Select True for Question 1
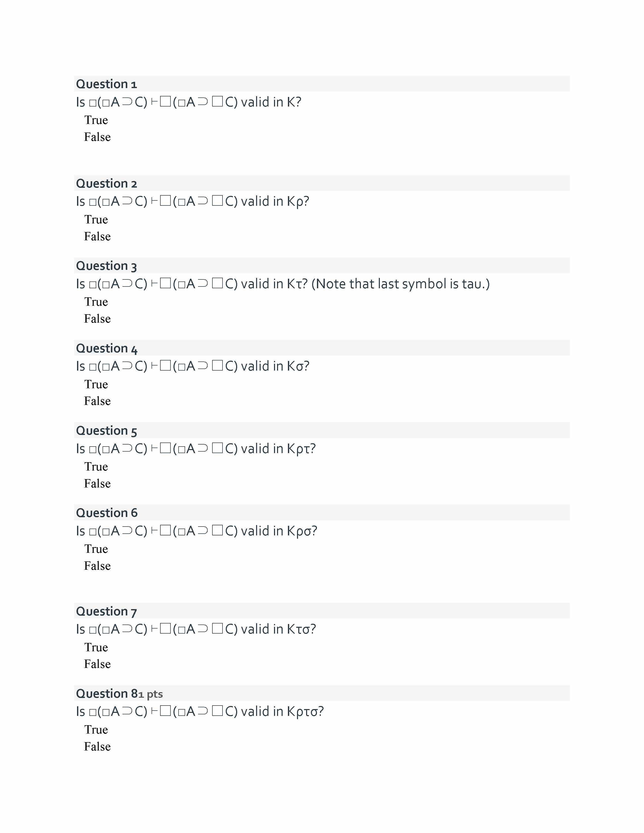 96,120
